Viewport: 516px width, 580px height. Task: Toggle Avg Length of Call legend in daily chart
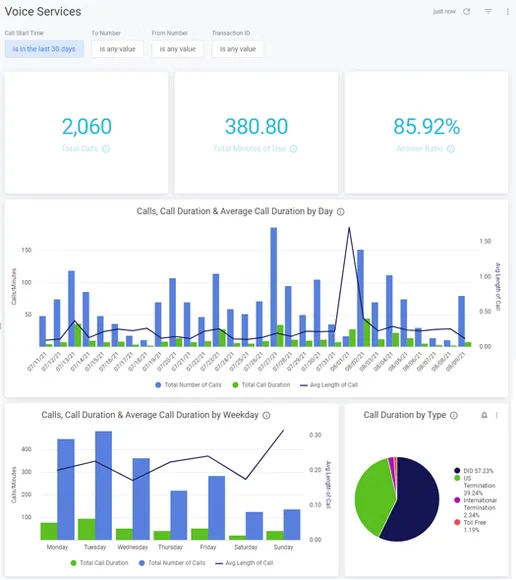click(x=329, y=385)
